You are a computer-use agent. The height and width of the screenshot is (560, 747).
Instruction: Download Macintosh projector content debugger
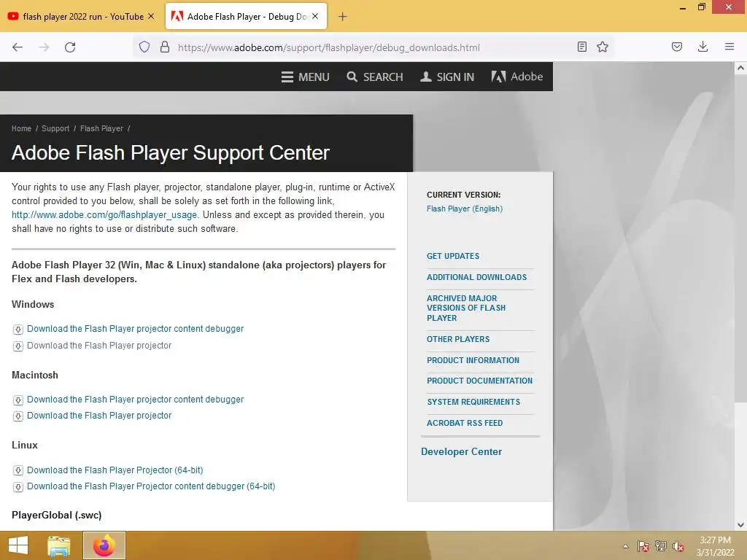tap(135, 399)
